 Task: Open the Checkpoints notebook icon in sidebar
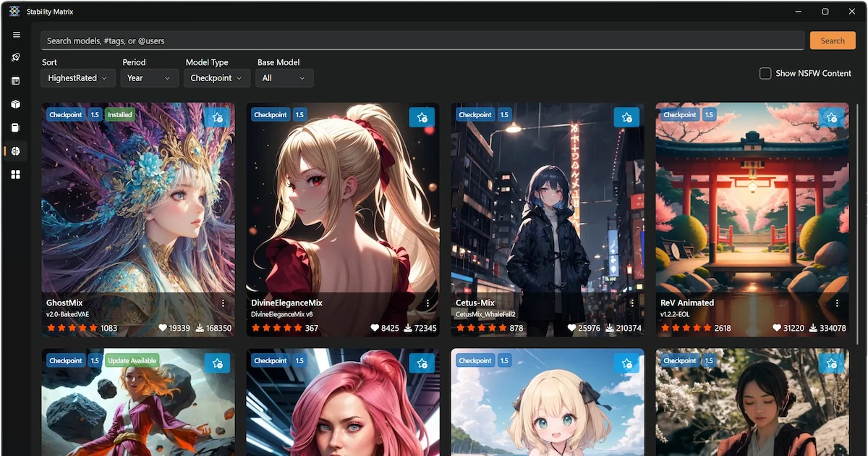(x=16, y=128)
